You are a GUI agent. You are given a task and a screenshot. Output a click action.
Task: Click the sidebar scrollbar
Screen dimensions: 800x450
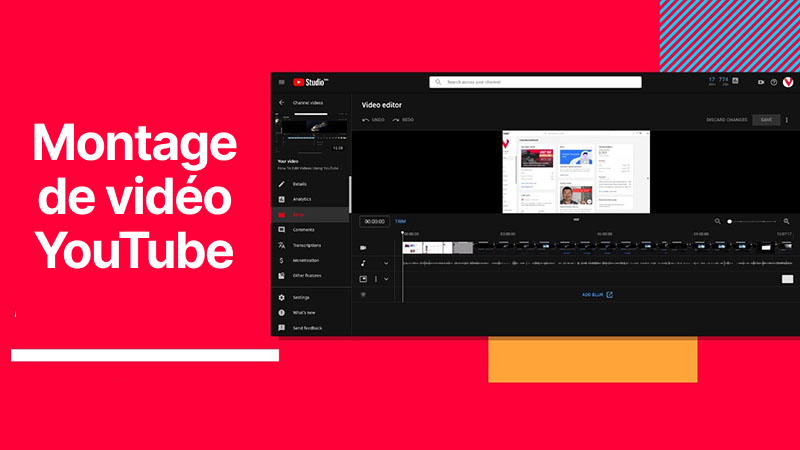[350, 195]
